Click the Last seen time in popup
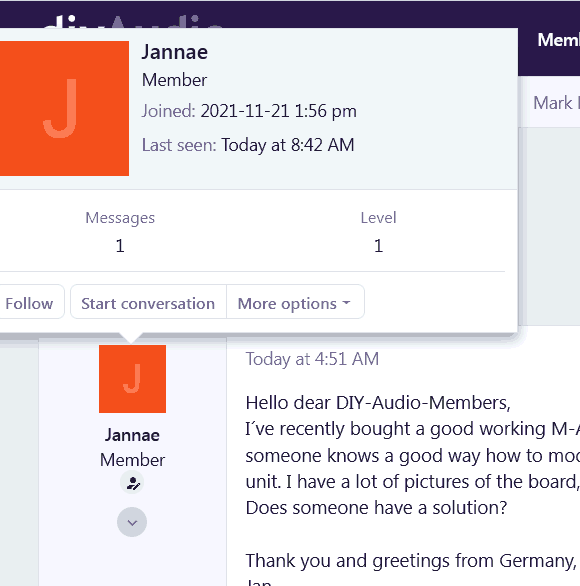This screenshot has height=586, width=580. (288, 145)
